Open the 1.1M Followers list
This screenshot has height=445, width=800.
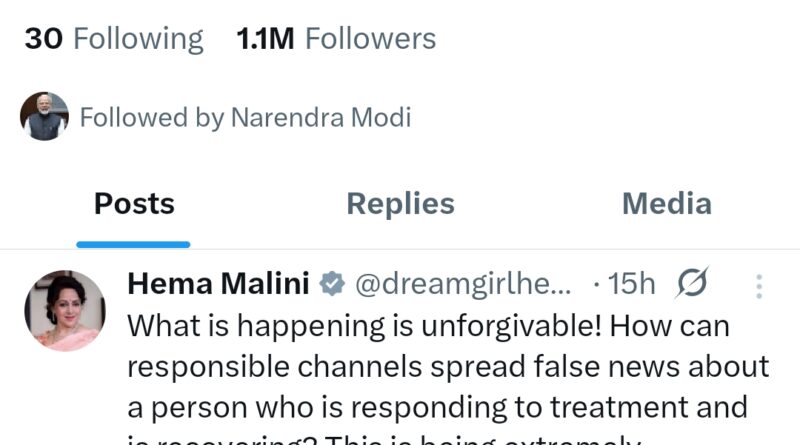(336, 39)
